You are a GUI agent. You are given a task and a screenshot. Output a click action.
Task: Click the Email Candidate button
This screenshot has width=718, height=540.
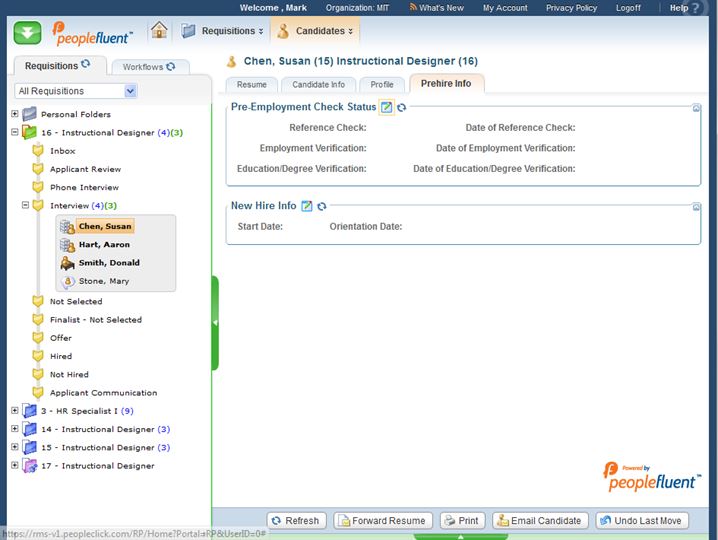tap(539, 520)
